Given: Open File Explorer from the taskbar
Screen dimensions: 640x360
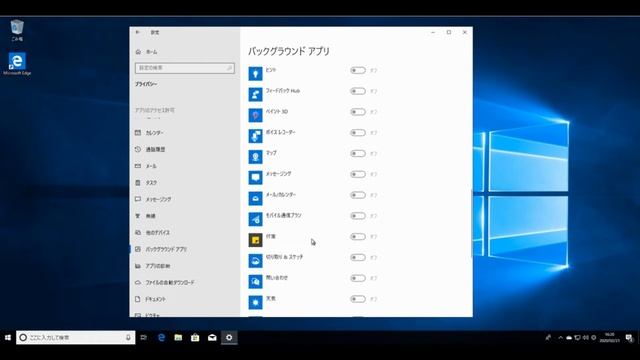Looking at the screenshot, I should pos(178,338).
